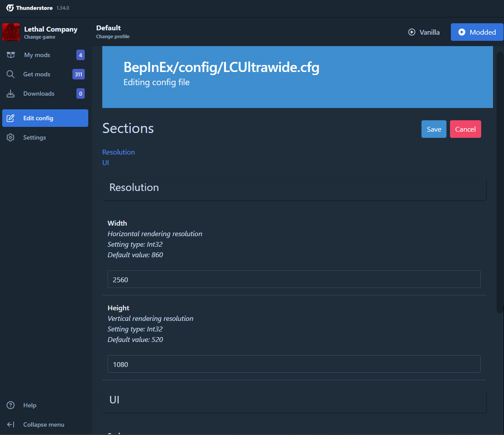
Task: Click the "Default value: 520" text
Action: coord(135,340)
